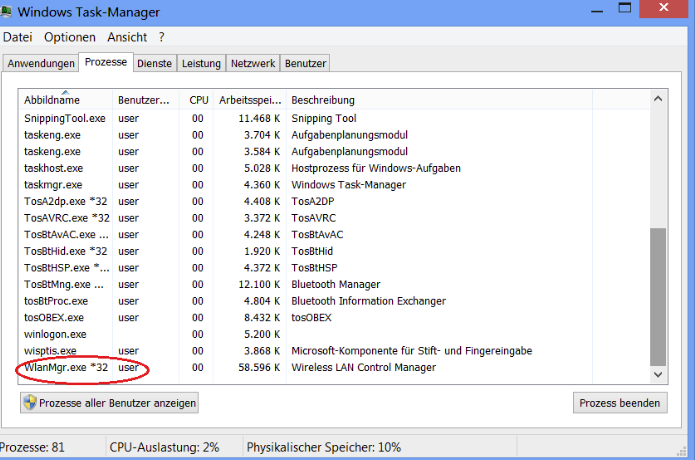695x460 pixels.
Task: Click the Prozesse: 81 status entry
Action: coord(32,447)
